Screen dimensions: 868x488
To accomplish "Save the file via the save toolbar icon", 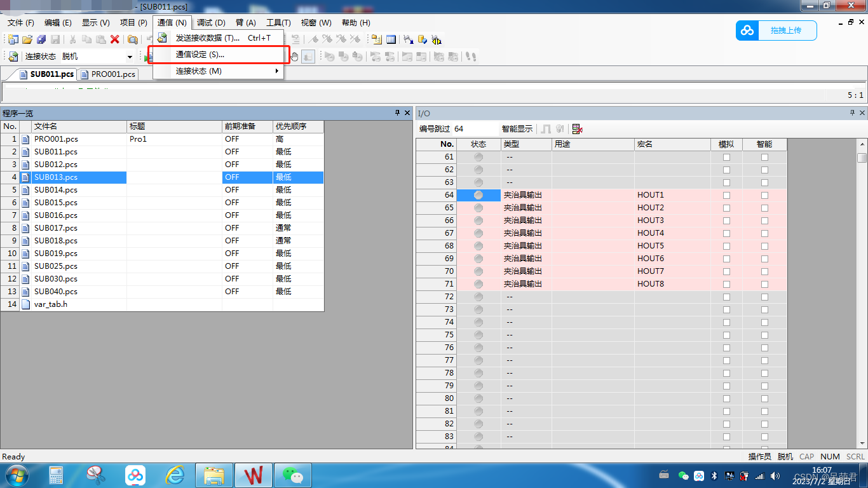I will [55, 39].
